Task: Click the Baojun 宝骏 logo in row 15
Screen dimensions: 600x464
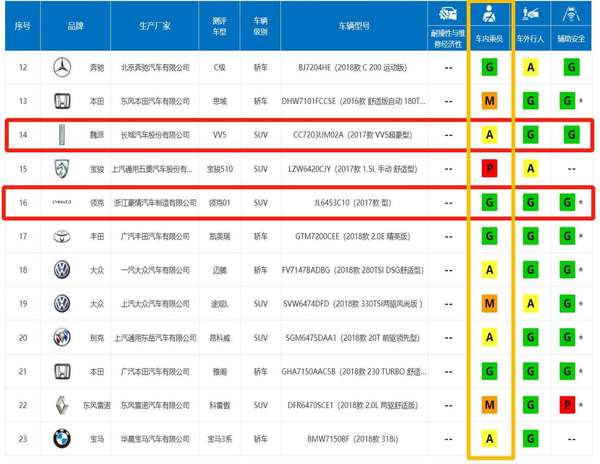Action: click(x=62, y=169)
